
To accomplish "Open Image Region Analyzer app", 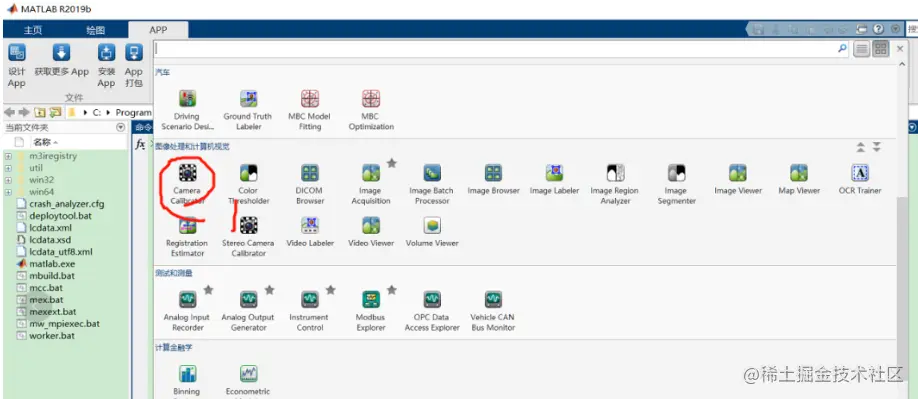I will (x=615, y=183).
